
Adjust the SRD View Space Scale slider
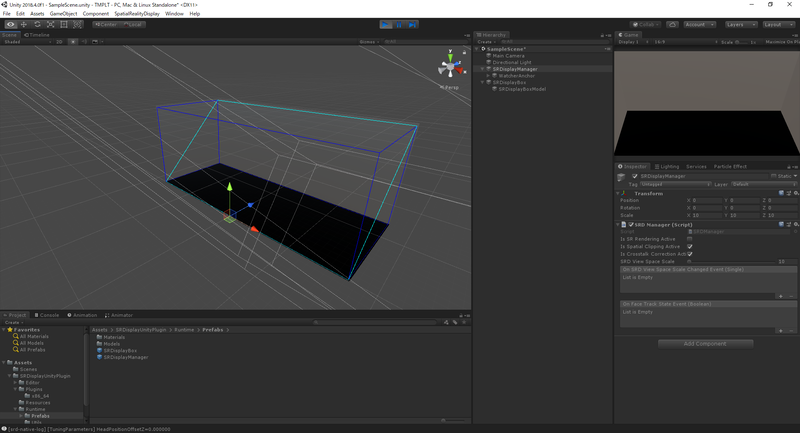pos(730,261)
